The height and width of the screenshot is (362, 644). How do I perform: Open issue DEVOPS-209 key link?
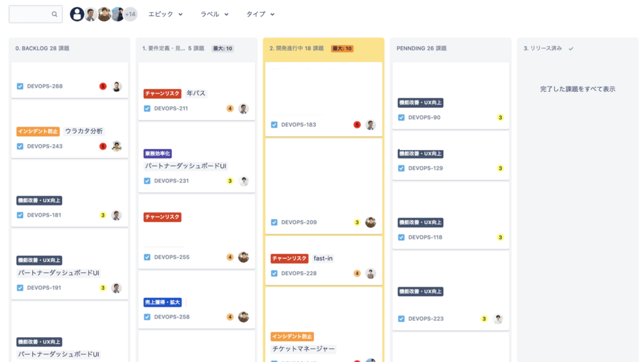point(299,222)
